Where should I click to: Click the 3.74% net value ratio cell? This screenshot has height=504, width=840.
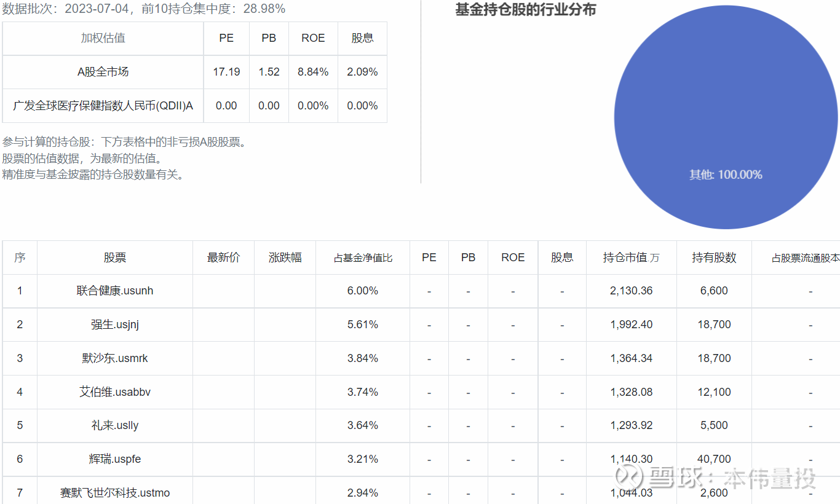(363, 392)
